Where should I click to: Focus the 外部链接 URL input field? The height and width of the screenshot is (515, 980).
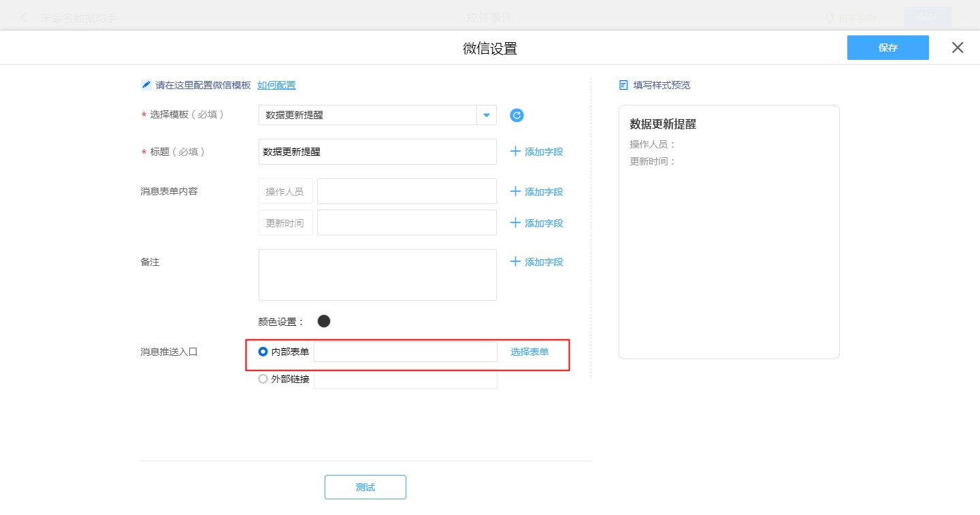coord(405,380)
